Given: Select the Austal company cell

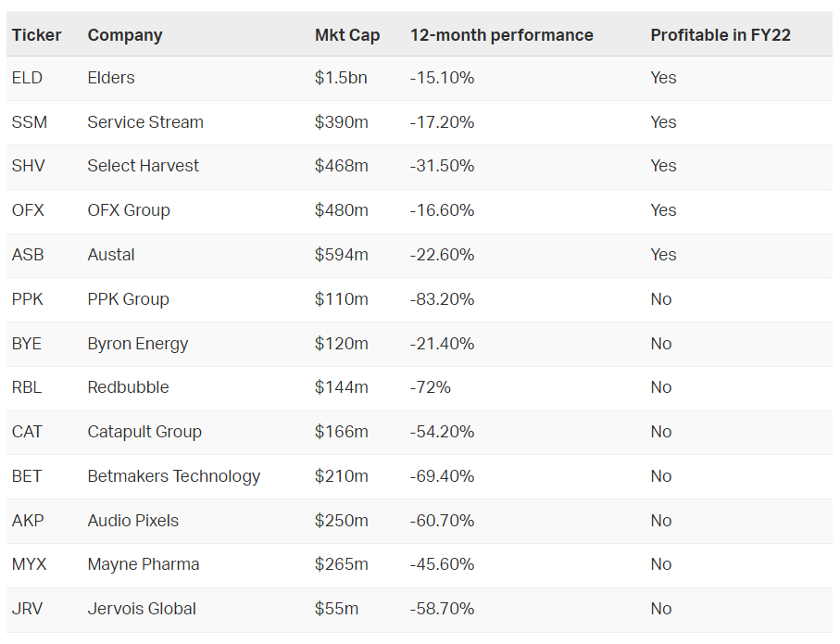Looking at the screenshot, I should 111,255.
